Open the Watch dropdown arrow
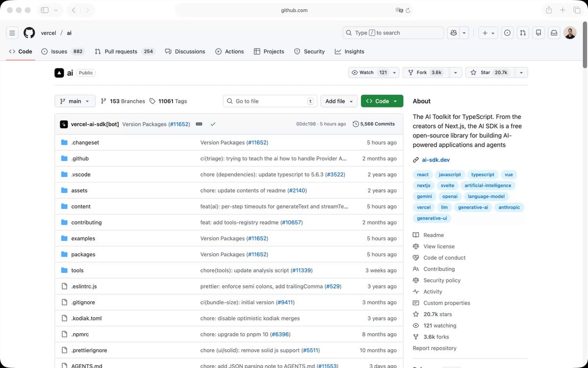This screenshot has width=588, height=368. tap(394, 73)
